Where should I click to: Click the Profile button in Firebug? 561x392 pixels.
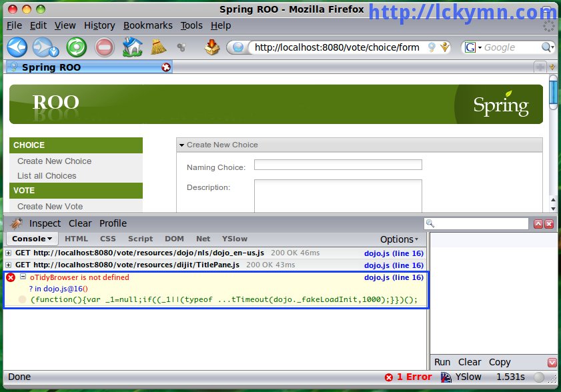[x=113, y=223]
